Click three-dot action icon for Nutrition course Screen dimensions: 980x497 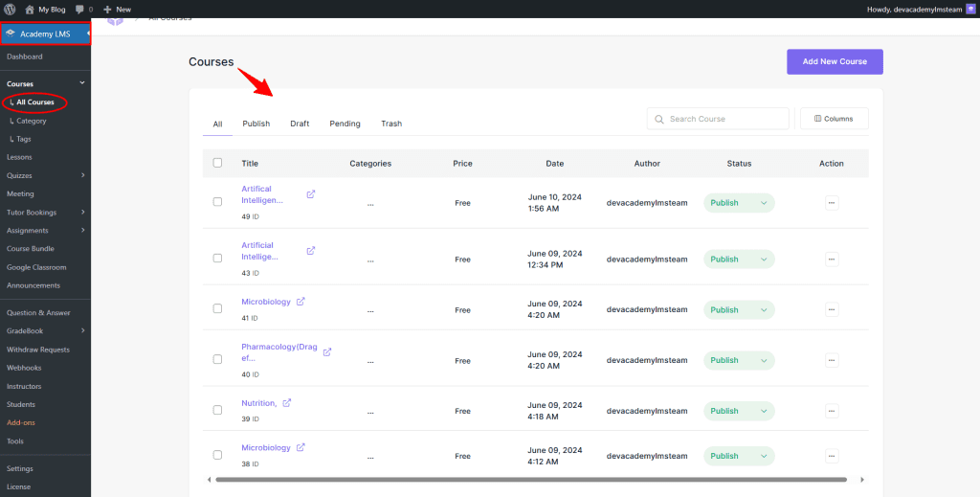[831, 411]
